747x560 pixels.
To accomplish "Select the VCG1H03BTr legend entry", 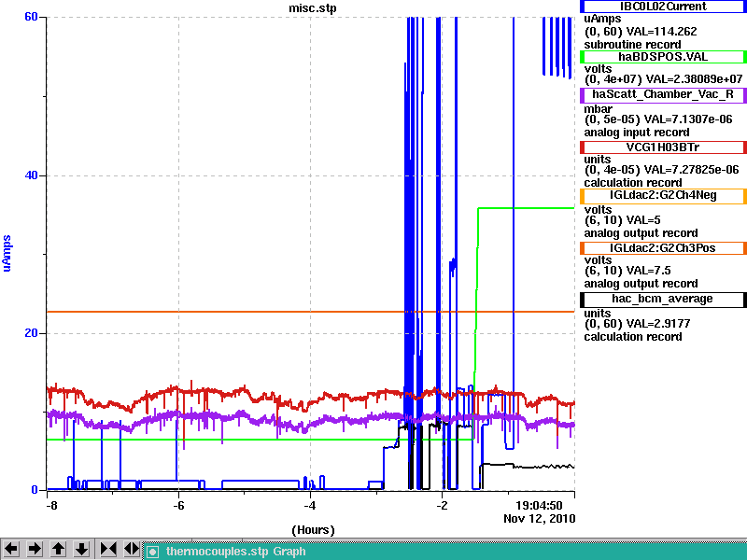I will 663,147.
